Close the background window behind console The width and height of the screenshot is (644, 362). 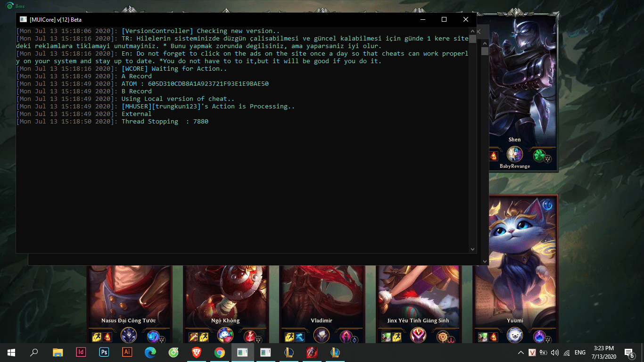point(479,32)
